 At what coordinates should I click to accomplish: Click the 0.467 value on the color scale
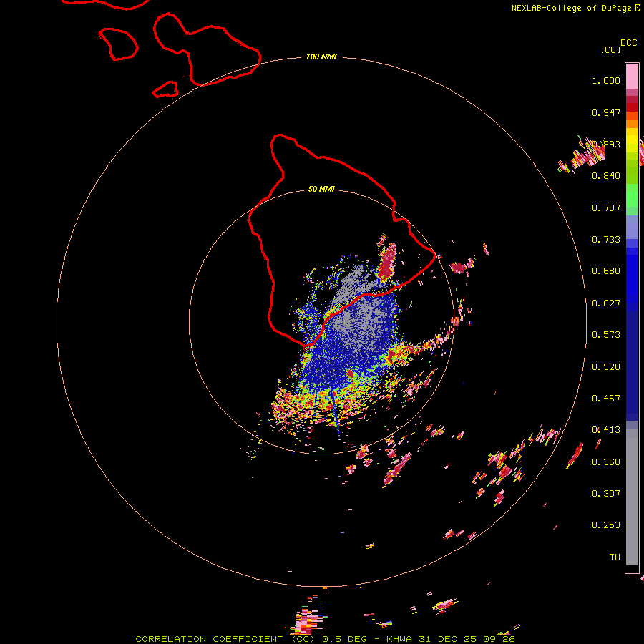(606, 399)
